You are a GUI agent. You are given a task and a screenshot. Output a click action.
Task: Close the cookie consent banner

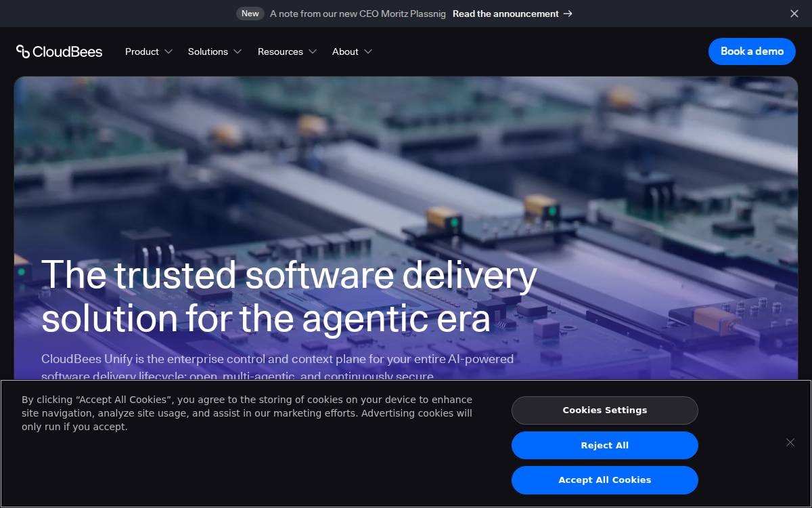tap(790, 442)
